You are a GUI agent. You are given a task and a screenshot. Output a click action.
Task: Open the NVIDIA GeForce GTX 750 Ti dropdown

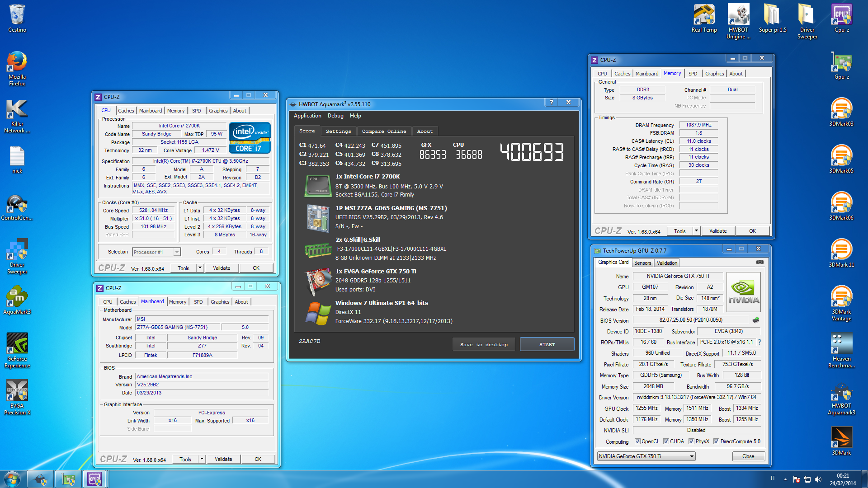tap(646, 456)
